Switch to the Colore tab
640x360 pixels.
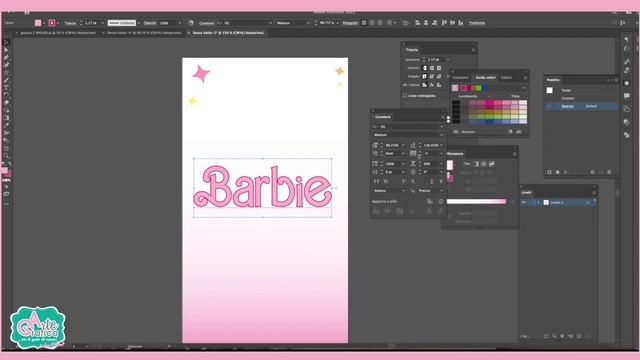coord(506,78)
